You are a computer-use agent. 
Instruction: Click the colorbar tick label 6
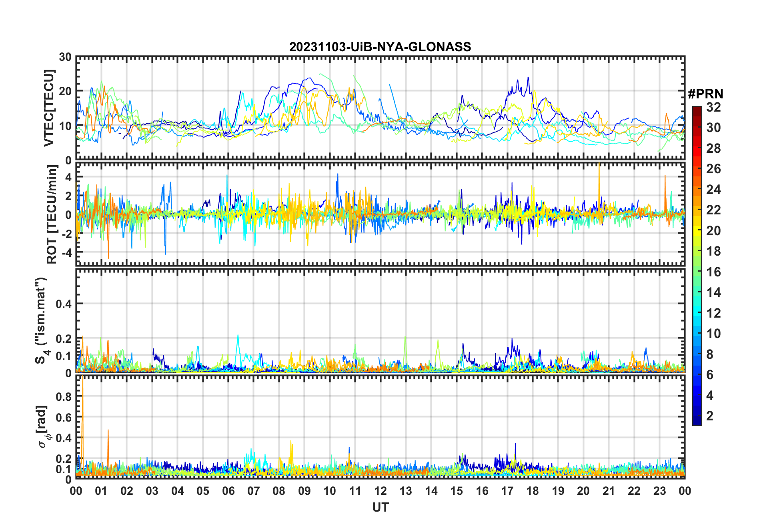(710, 375)
